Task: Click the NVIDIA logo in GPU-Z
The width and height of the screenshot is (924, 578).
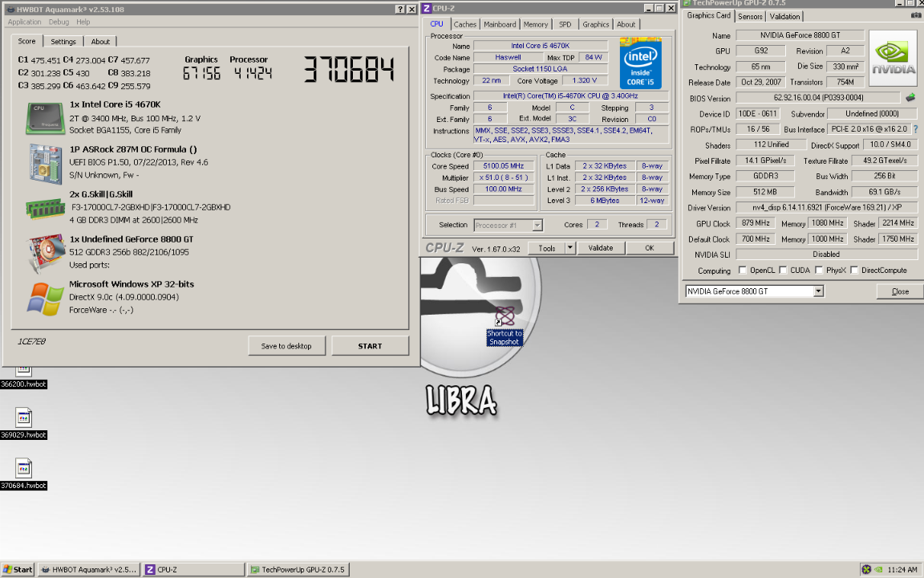Action: 893,58
